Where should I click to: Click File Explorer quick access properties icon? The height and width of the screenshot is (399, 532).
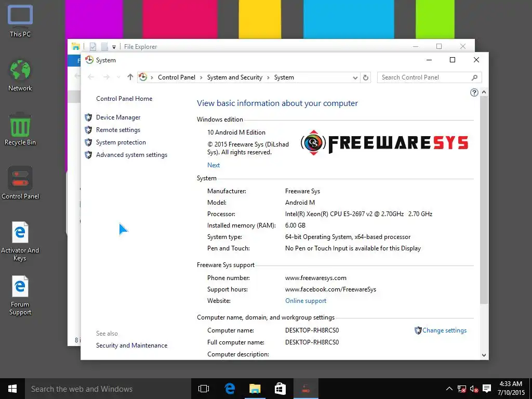pos(92,46)
